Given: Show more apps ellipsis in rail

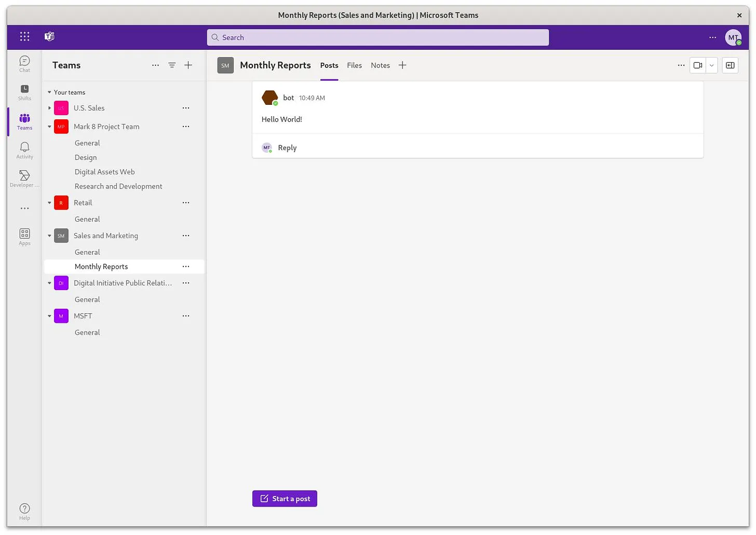Looking at the screenshot, I should [x=24, y=208].
